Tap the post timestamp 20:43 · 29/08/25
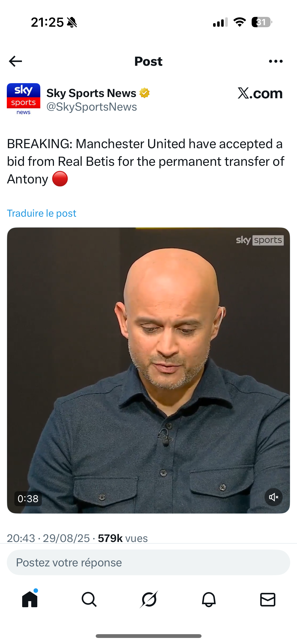 [48, 538]
